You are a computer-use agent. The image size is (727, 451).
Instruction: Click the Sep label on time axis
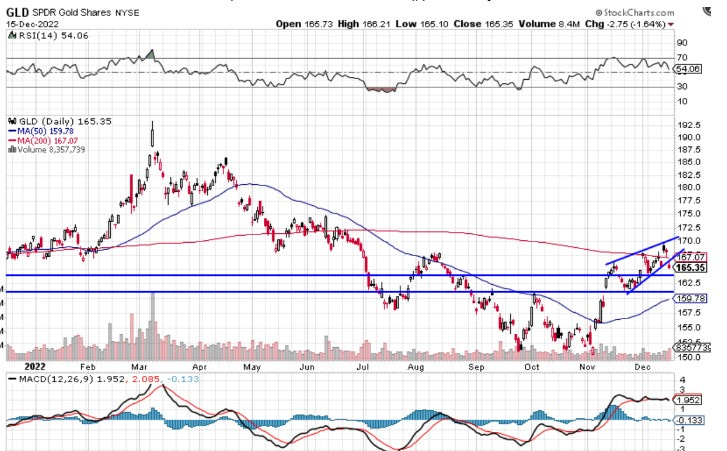476,367
